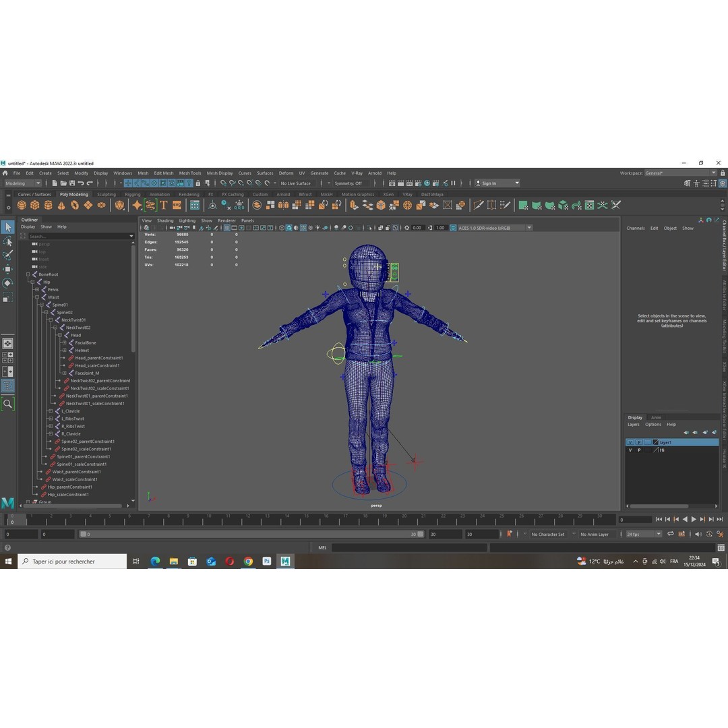Open the ACES color space dropdown
The height and width of the screenshot is (728, 728).
click(x=495, y=228)
